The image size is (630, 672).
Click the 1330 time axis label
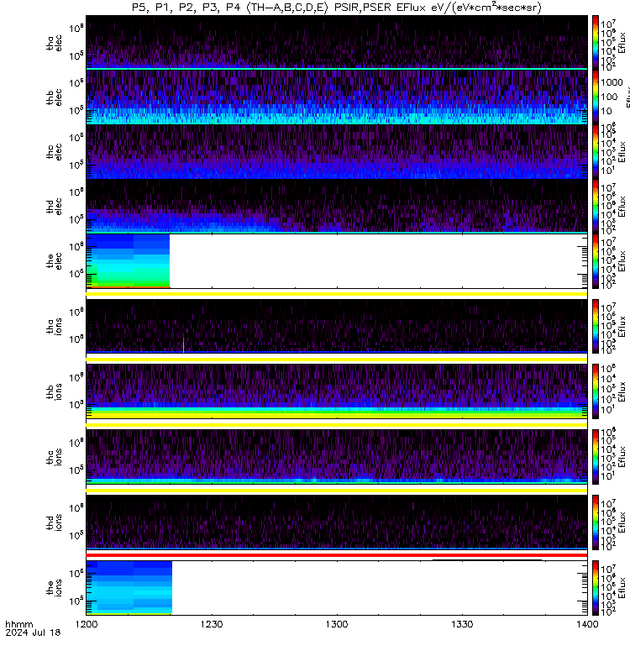[x=462, y=624]
